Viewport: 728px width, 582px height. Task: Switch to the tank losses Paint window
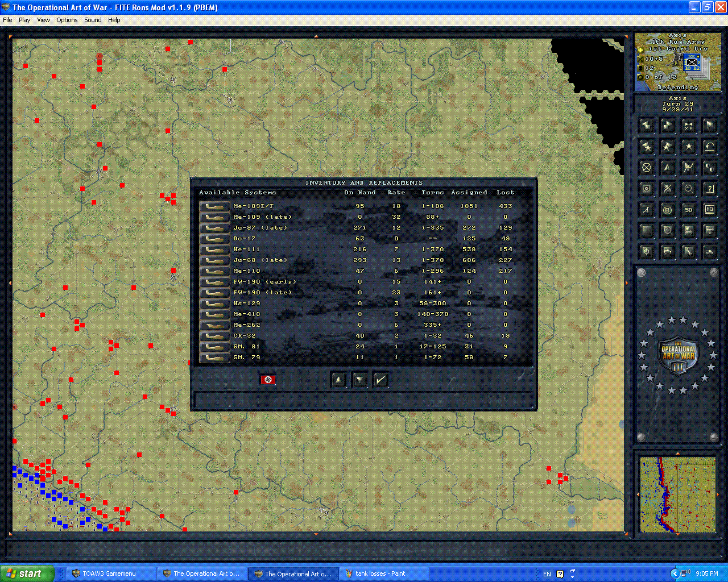click(x=384, y=573)
